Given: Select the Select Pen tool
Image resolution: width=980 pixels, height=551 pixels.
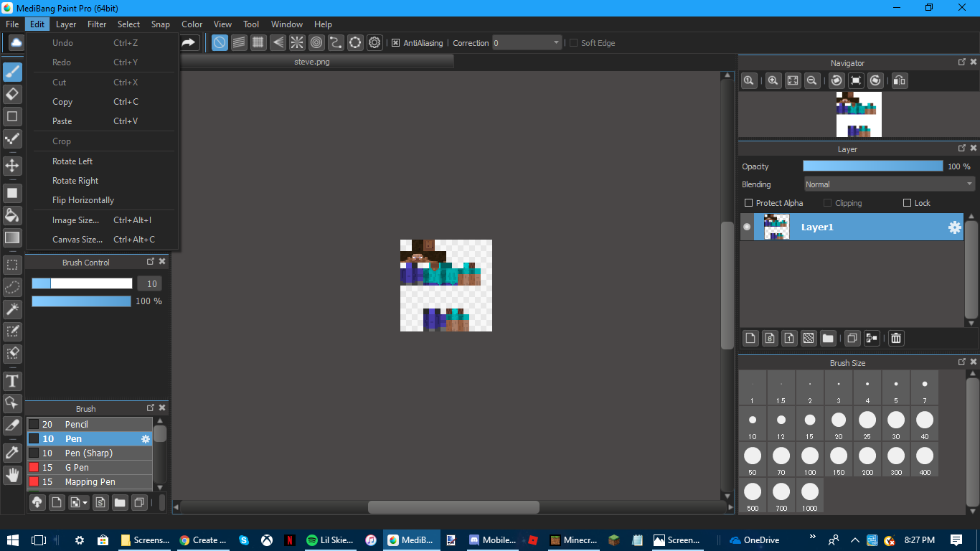Looking at the screenshot, I should tap(12, 331).
